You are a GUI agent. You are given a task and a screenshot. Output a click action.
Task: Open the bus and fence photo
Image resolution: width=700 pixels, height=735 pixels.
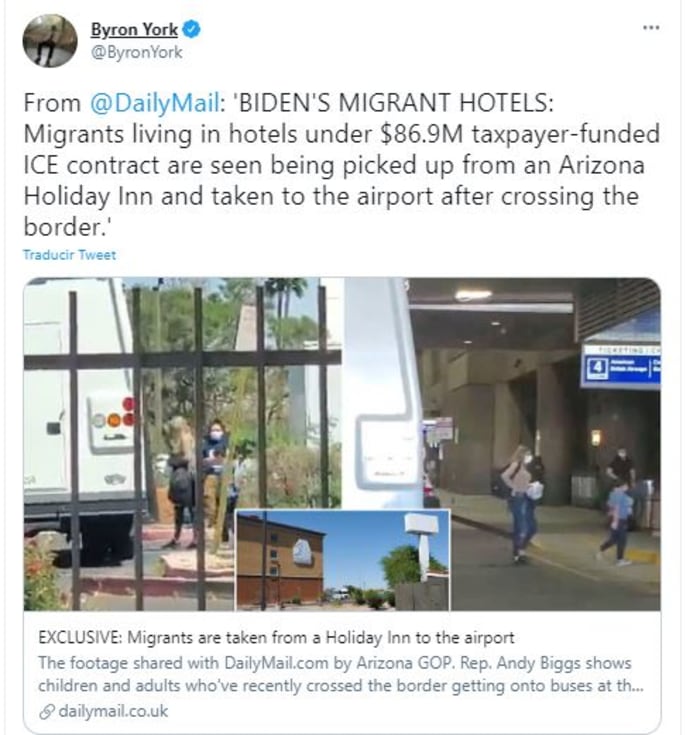182,443
